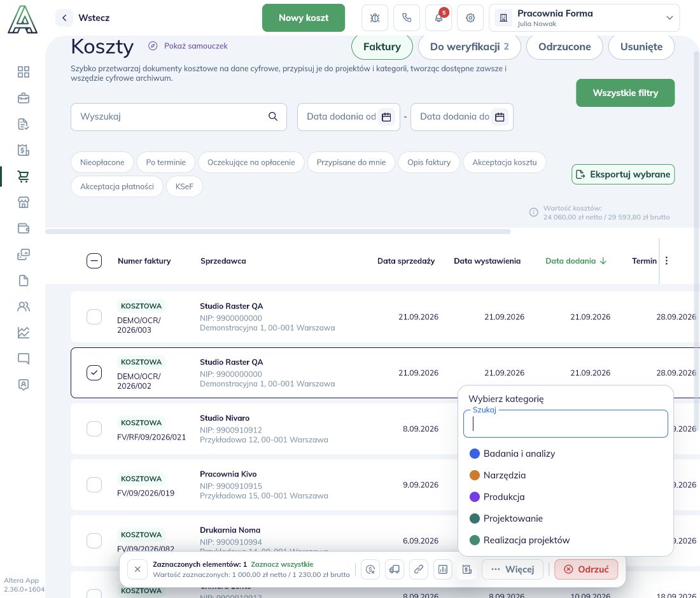Open the wallet icon in sidebar
The height and width of the screenshot is (598, 700).
click(23, 228)
